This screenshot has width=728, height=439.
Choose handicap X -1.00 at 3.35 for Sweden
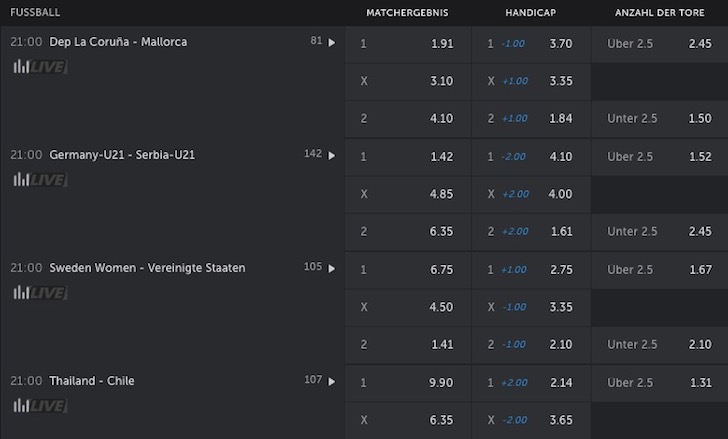(x=531, y=308)
